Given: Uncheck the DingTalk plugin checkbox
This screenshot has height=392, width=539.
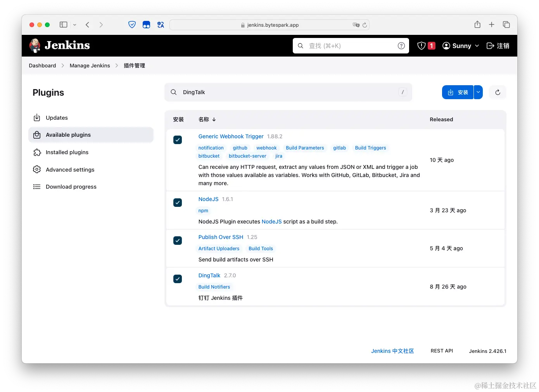Looking at the screenshot, I should [178, 279].
